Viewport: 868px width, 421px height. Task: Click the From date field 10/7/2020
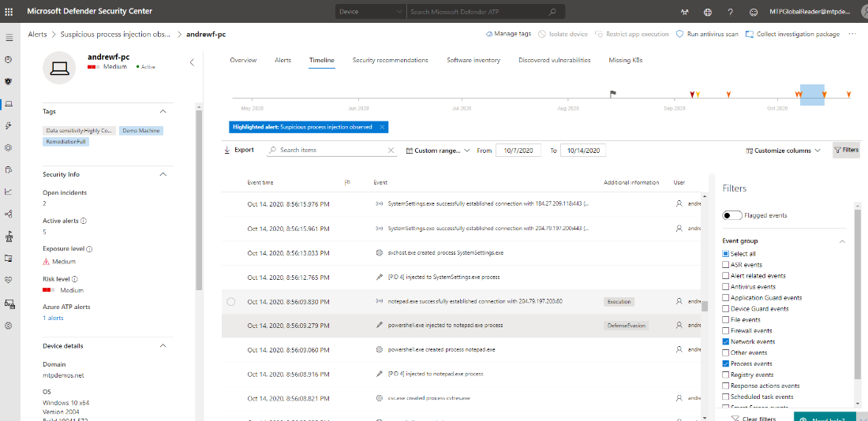click(518, 151)
